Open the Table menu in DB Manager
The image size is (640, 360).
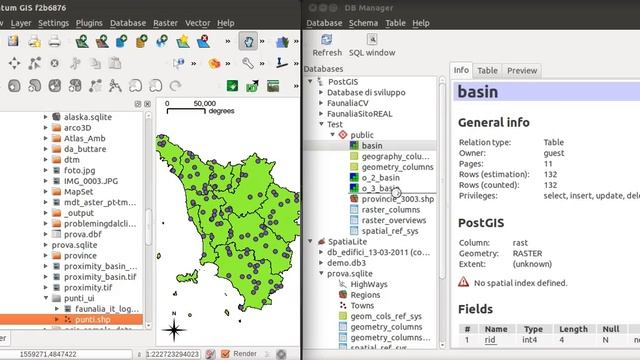pos(396,23)
